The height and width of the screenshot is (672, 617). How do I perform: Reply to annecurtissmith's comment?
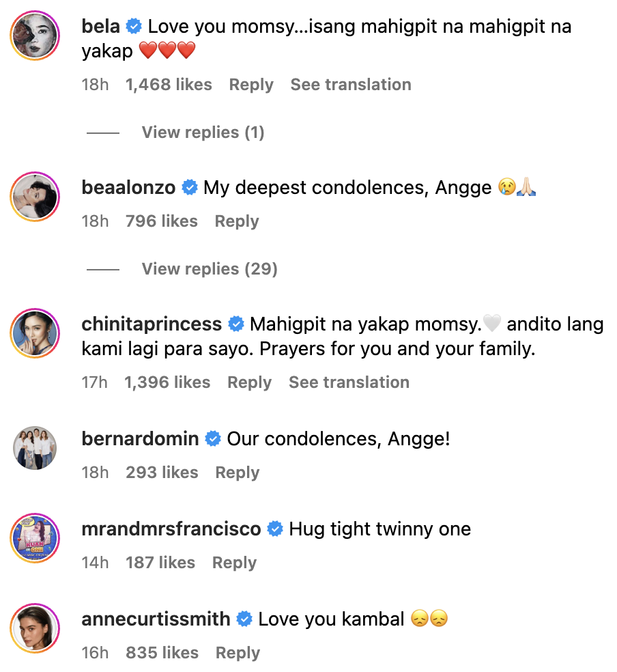coord(238,653)
